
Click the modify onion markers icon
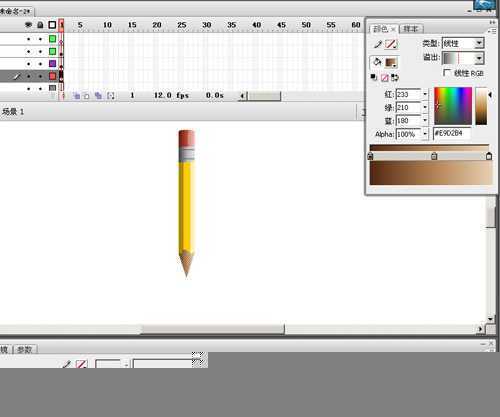pos(111,96)
